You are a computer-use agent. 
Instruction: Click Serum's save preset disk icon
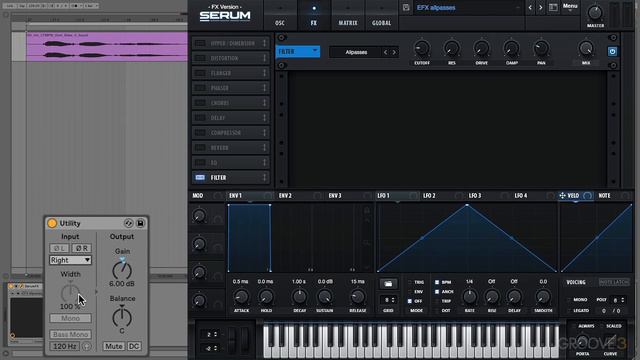406,8
